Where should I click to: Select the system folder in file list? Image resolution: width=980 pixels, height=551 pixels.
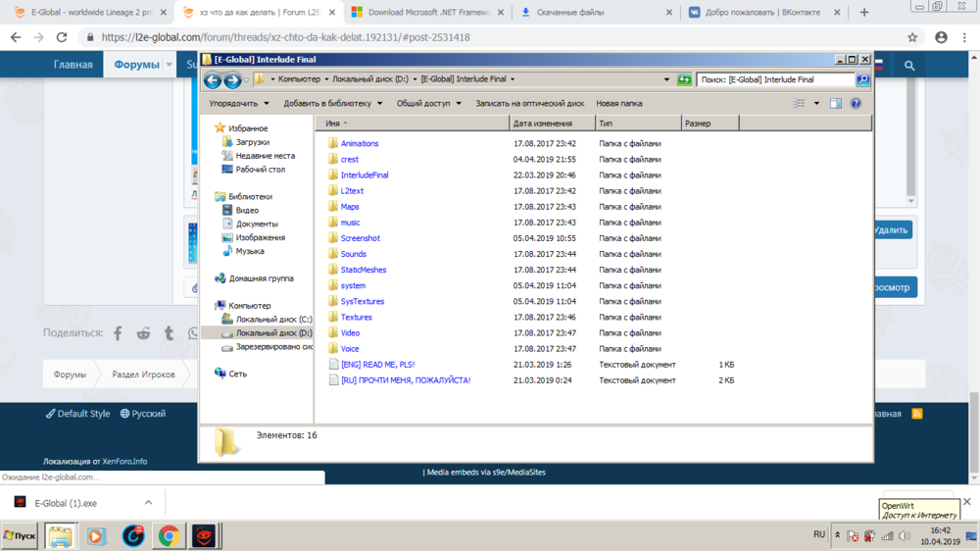(353, 285)
